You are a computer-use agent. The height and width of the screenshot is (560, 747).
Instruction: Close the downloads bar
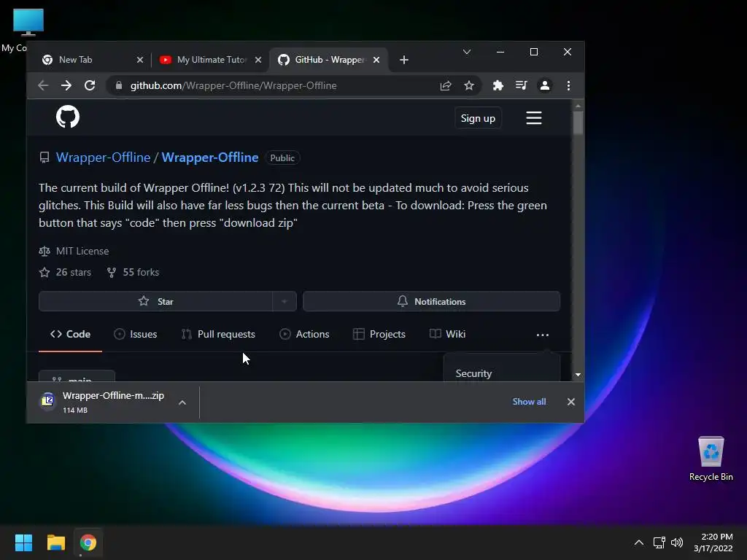570,402
